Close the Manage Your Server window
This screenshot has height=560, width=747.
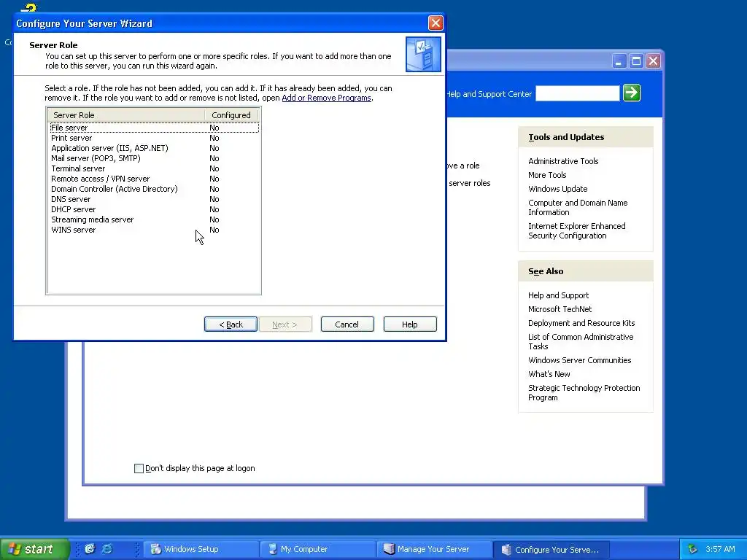(x=653, y=61)
